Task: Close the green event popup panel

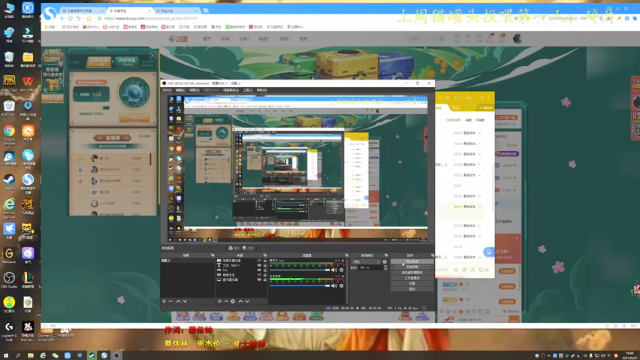Action: [x=152, y=56]
